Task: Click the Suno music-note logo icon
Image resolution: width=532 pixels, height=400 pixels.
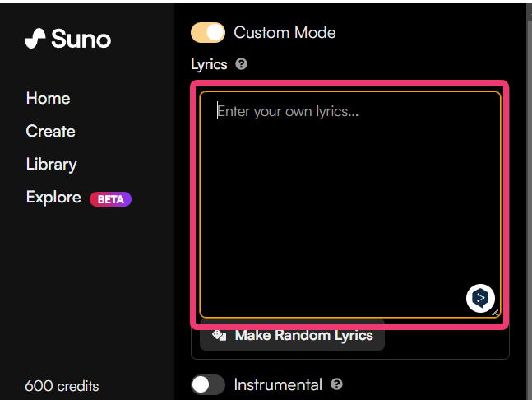Action: coord(35,38)
